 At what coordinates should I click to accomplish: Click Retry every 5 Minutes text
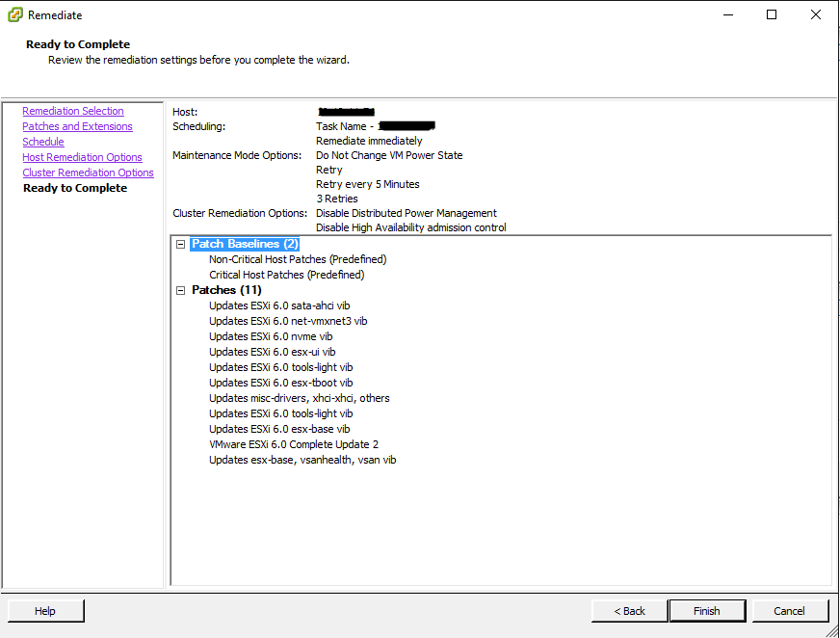pos(368,184)
